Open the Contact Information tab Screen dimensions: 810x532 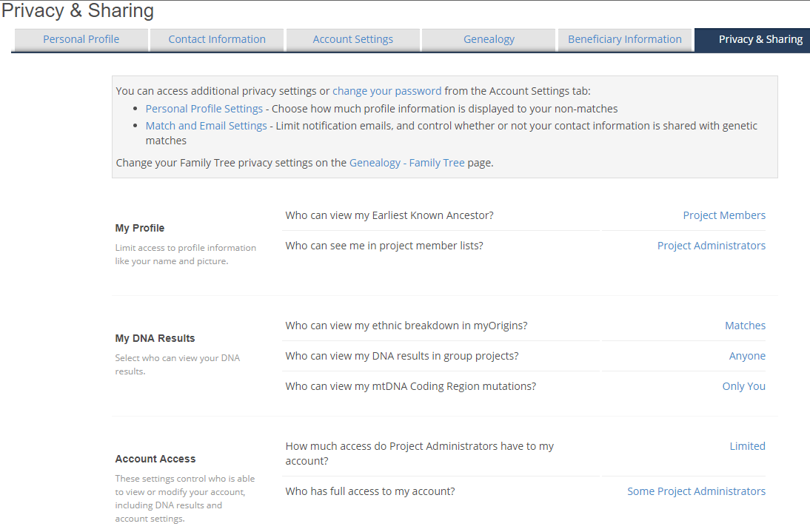coord(217,39)
